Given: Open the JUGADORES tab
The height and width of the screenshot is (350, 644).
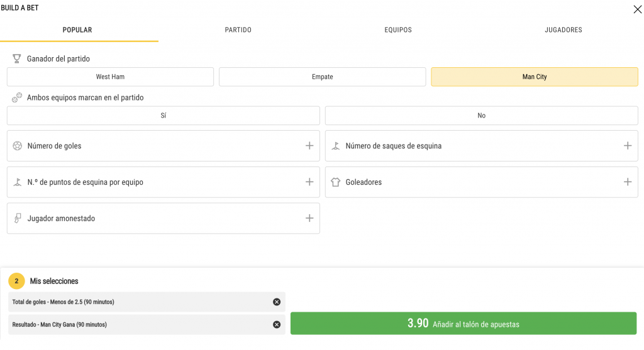Looking at the screenshot, I should 563,30.
